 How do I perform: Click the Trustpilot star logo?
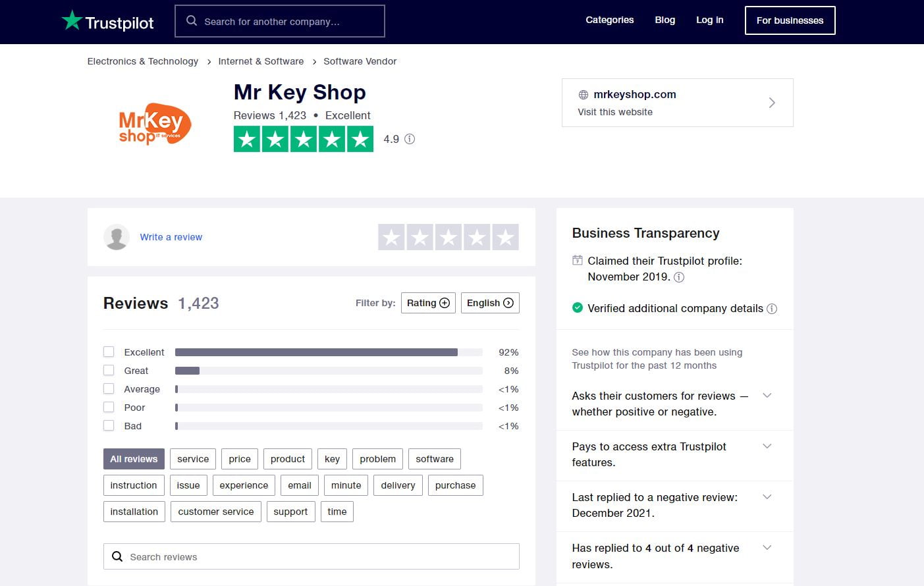coord(72,20)
